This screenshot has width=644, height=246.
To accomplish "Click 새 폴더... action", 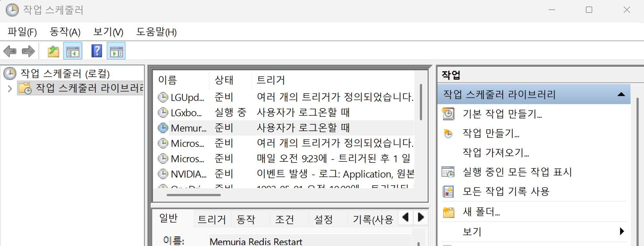I will 481,212.
